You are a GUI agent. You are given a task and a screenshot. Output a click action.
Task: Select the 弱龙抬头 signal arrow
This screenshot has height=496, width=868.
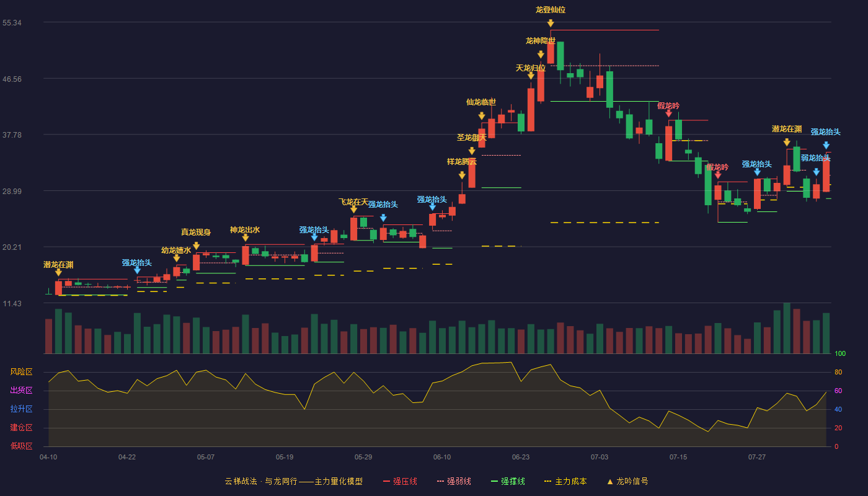click(x=817, y=172)
